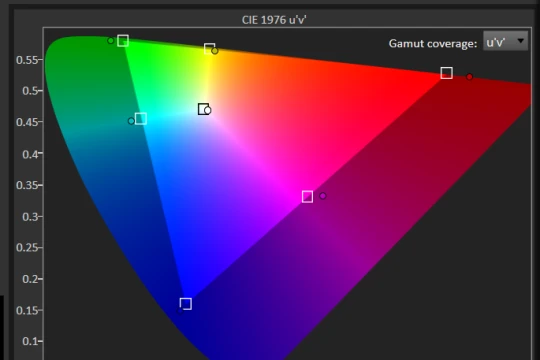This screenshot has height=360, width=540.
Task: Click the CIE 1976 u'v' chart title
Action: pyautogui.click(x=274, y=20)
